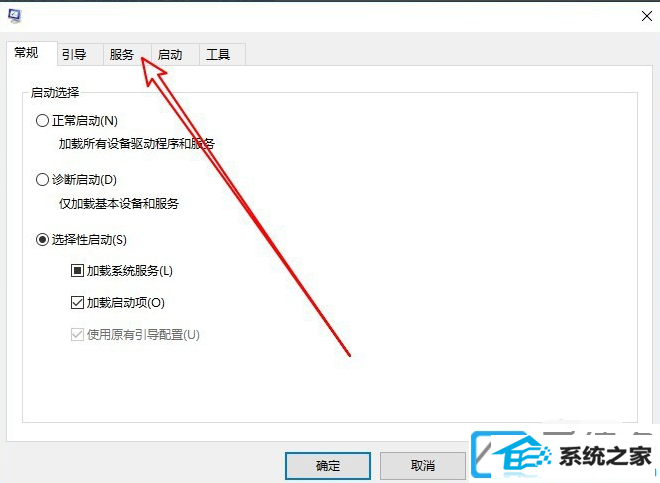Click the 加载所有设备驱动程序和服务 description text
Screen dimensions: 660x483
(x=137, y=144)
